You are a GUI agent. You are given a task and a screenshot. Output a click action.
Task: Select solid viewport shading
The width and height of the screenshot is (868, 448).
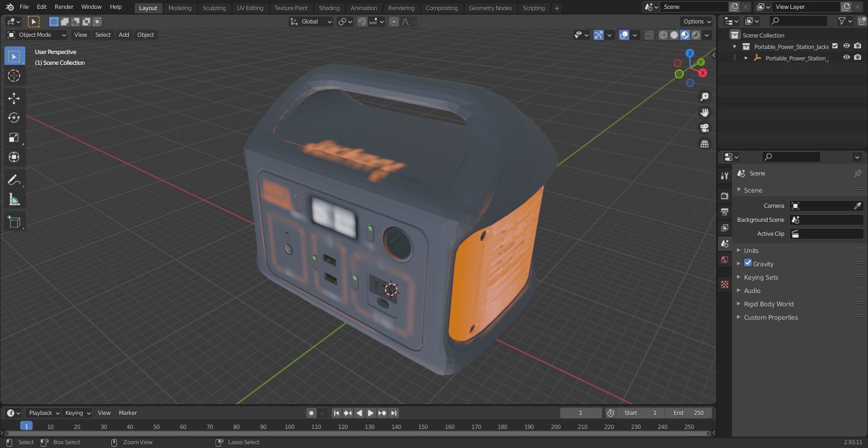click(x=674, y=35)
